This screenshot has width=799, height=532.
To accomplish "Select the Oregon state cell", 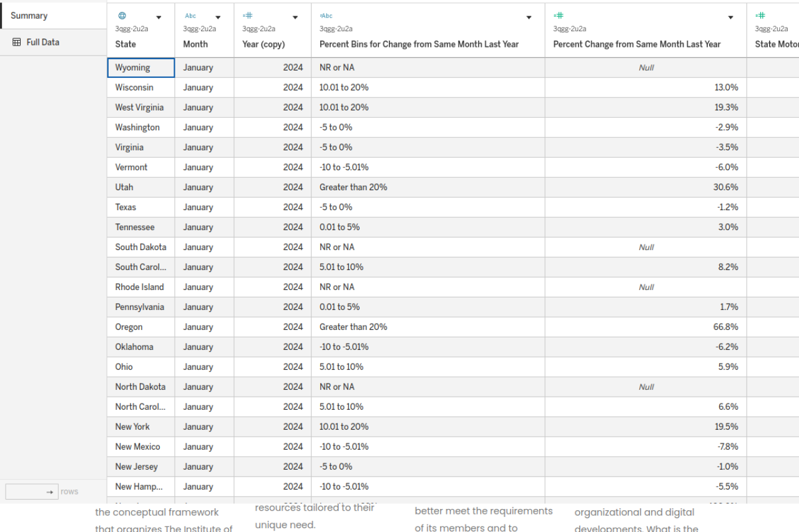I will [x=141, y=327].
